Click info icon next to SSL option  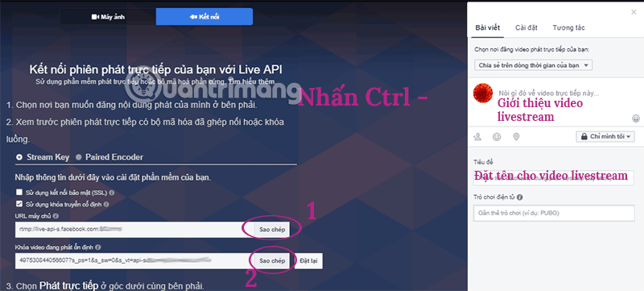tap(112, 193)
